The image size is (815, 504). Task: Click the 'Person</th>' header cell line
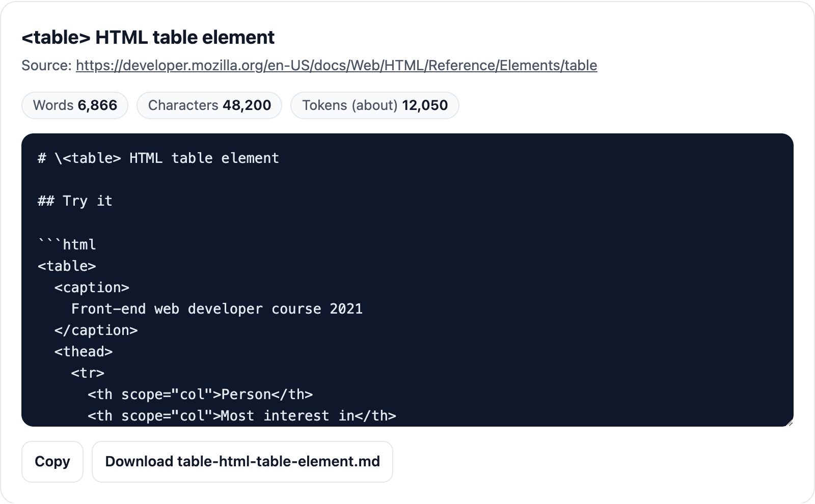pos(200,395)
